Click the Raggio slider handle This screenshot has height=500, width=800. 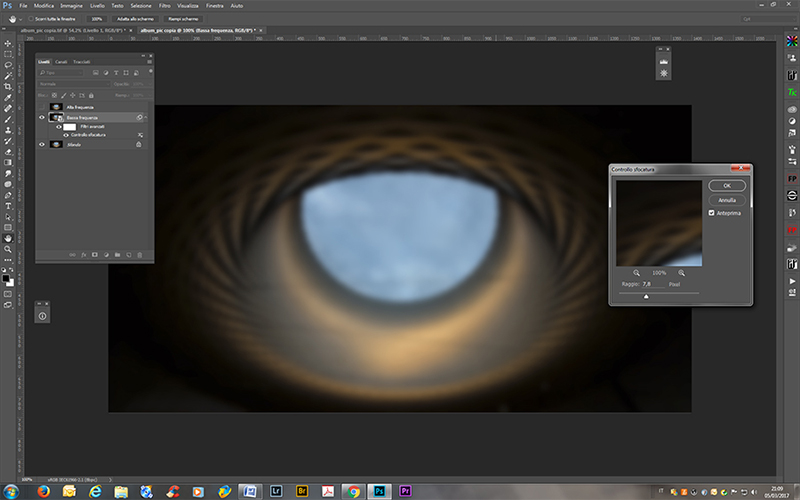point(646,296)
